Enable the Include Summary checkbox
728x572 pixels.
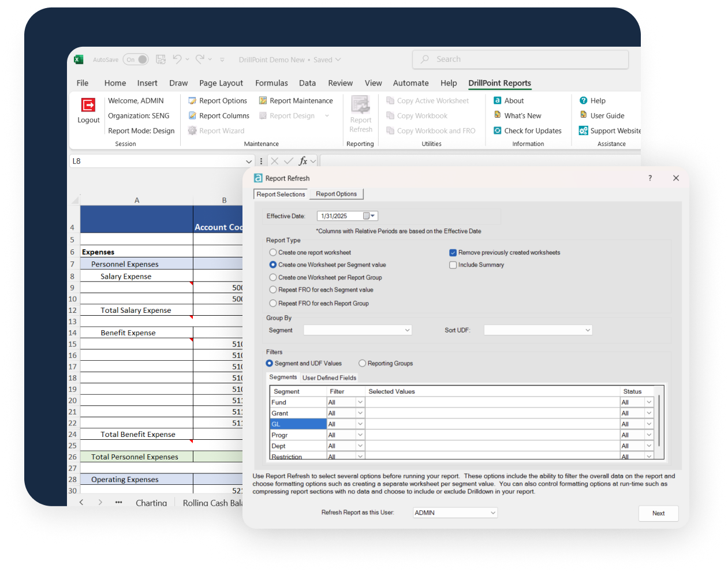click(453, 265)
